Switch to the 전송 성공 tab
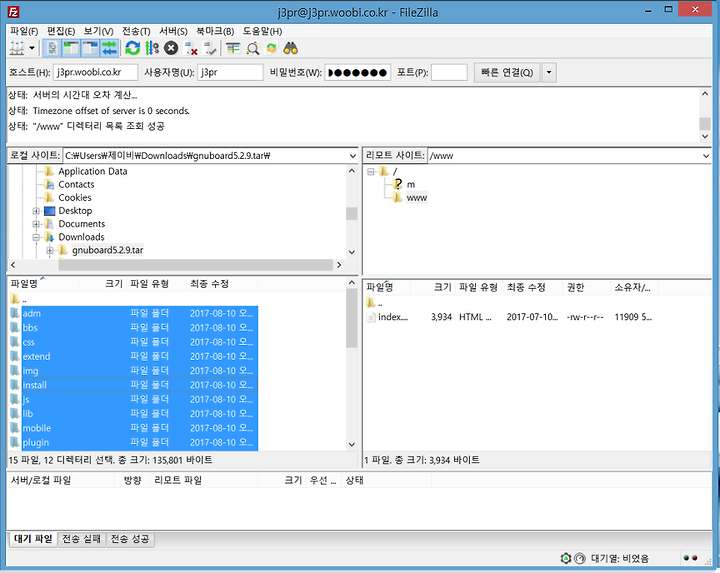This screenshot has width=720, height=573. click(x=130, y=539)
